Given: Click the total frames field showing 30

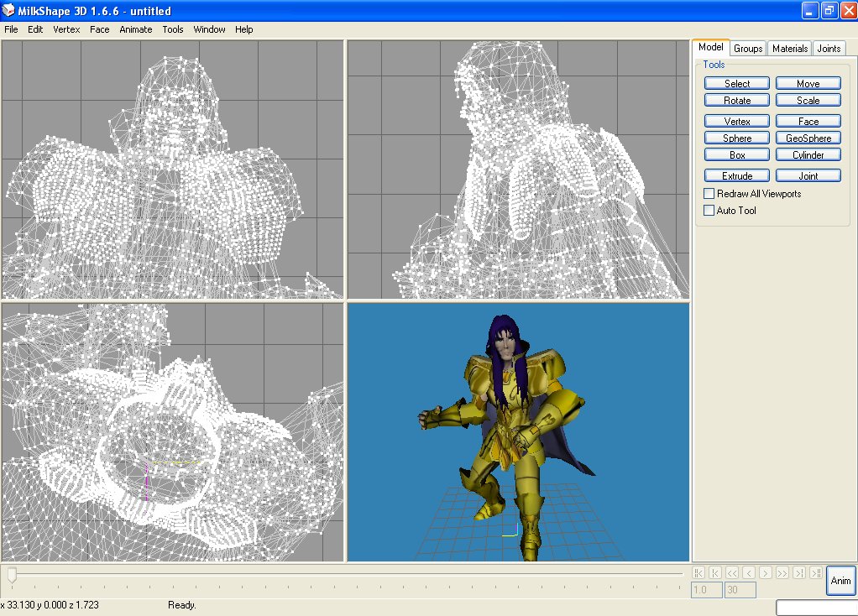Looking at the screenshot, I should tap(740, 590).
